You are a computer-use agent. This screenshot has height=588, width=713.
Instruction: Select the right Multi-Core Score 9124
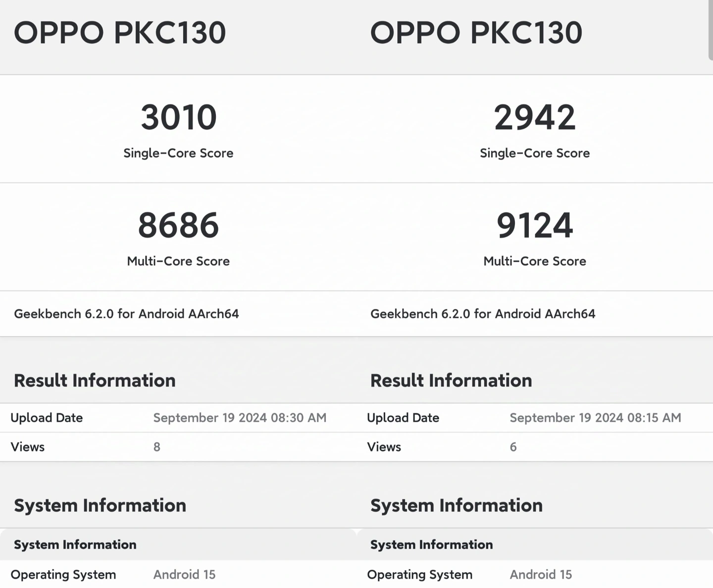coord(535,225)
